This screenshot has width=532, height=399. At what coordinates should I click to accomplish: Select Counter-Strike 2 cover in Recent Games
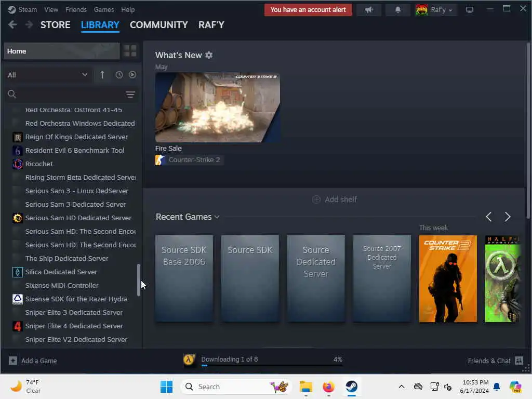click(448, 278)
